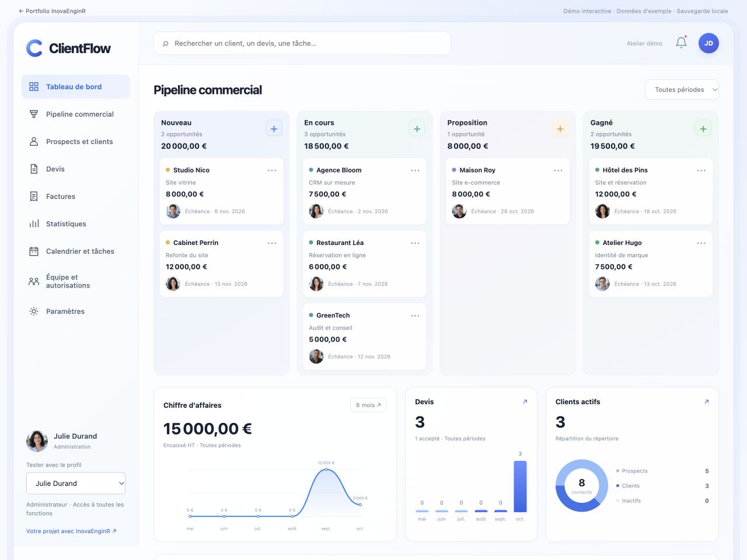The image size is (747, 560).
Task: Open the Devis section in the sidebar
Action: pos(76,169)
